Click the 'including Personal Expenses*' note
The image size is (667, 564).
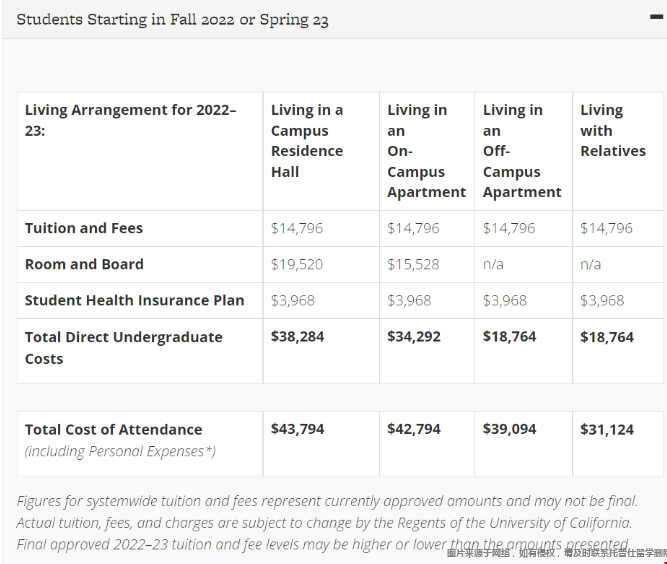(x=120, y=451)
